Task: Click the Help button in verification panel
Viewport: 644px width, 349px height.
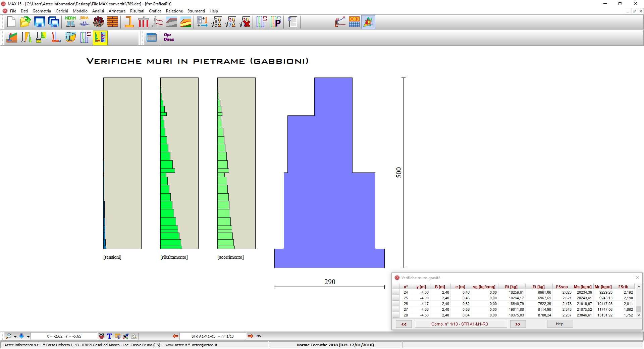Action: tap(559, 324)
